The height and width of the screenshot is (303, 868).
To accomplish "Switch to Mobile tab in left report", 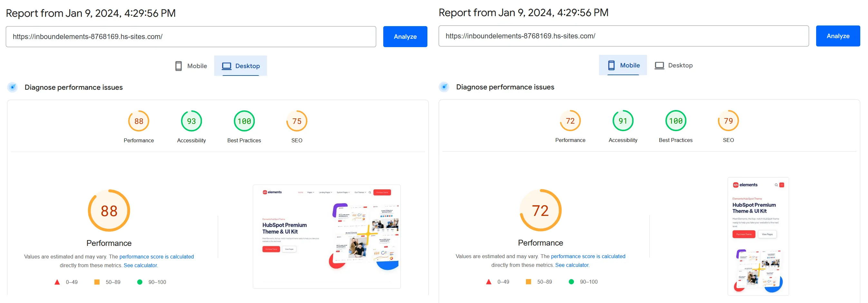I will (x=191, y=66).
